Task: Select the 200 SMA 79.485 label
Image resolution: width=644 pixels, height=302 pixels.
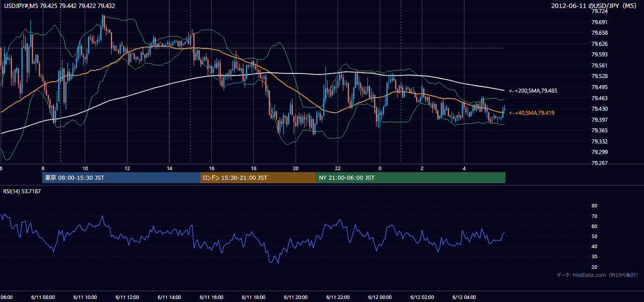Action: coord(533,91)
